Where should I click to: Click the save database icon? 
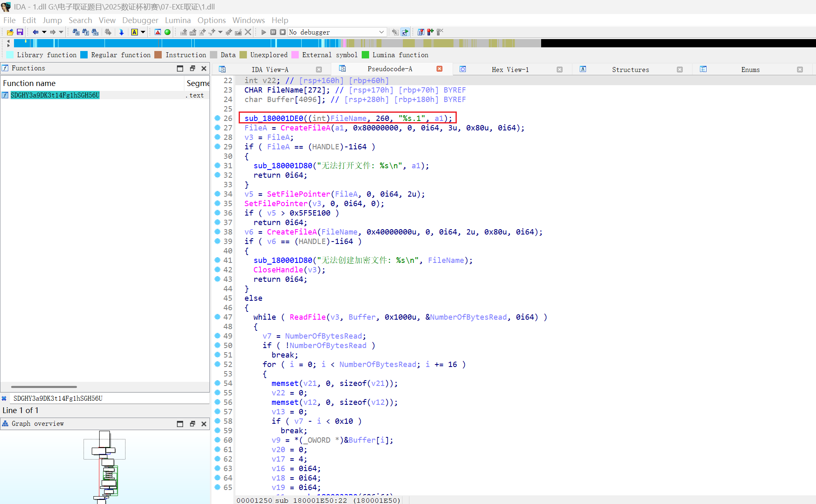point(20,32)
